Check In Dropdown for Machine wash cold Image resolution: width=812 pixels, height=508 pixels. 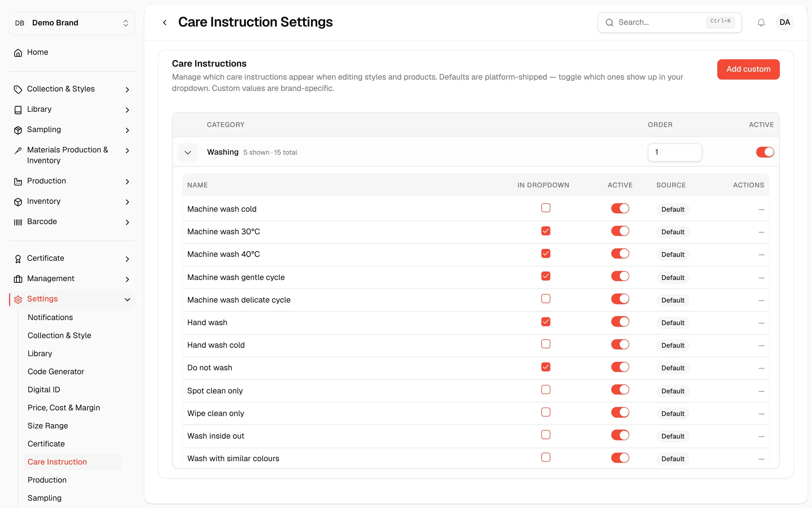click(546, 208)
